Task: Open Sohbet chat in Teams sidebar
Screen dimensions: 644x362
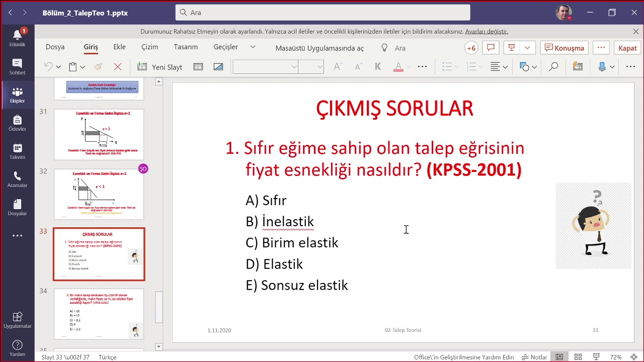Action: tap(17, 67)
